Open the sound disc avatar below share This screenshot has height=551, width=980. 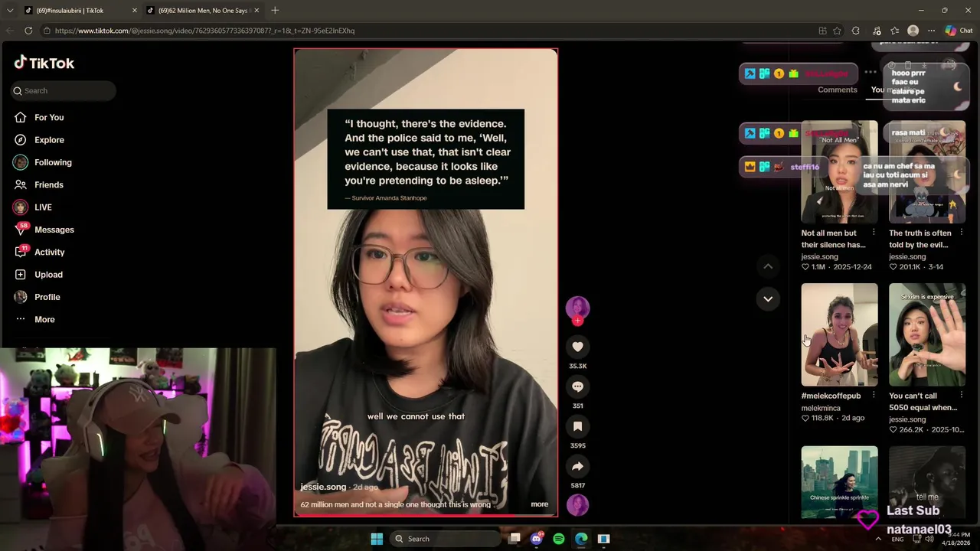click(x=577, y=505)
